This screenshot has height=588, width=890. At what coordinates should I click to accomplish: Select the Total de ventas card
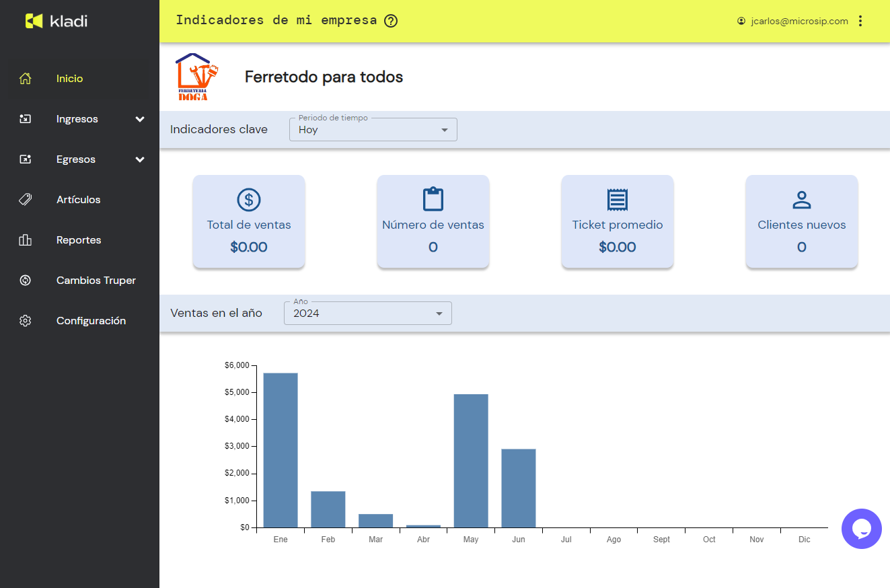[249, 221]
